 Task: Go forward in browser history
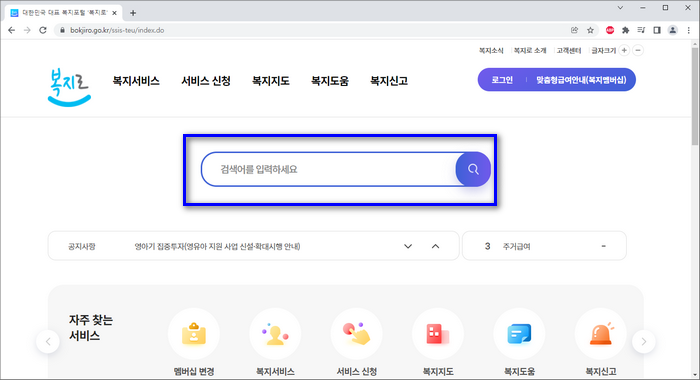pyautogui.click(x=27, y=30)
